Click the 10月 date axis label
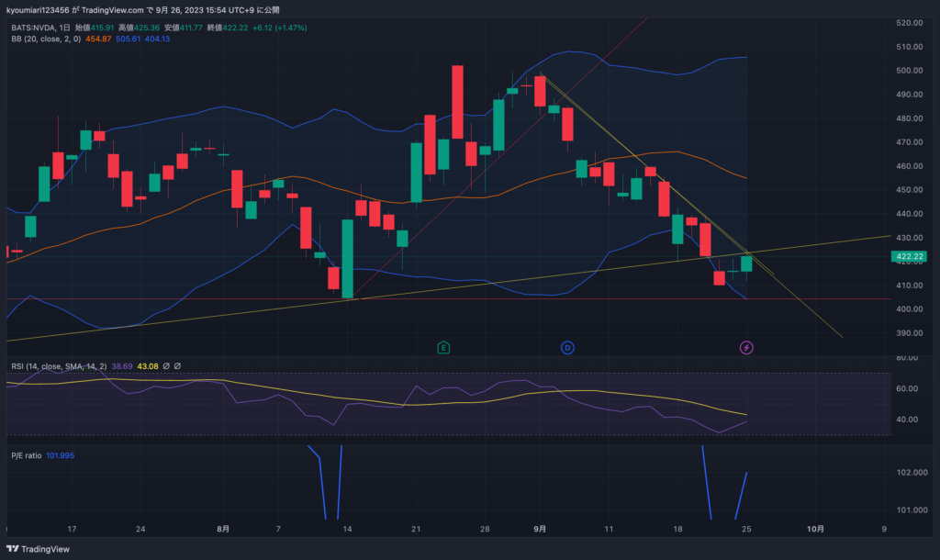The width and height of the screenshot is (940, 560). (x=815, y=529)
